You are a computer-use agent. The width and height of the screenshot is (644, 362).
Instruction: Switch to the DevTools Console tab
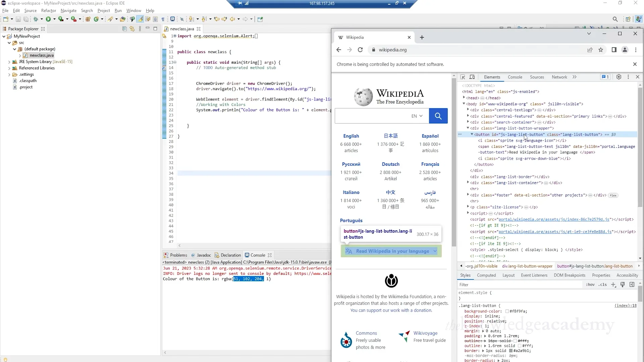coord(515,77)
